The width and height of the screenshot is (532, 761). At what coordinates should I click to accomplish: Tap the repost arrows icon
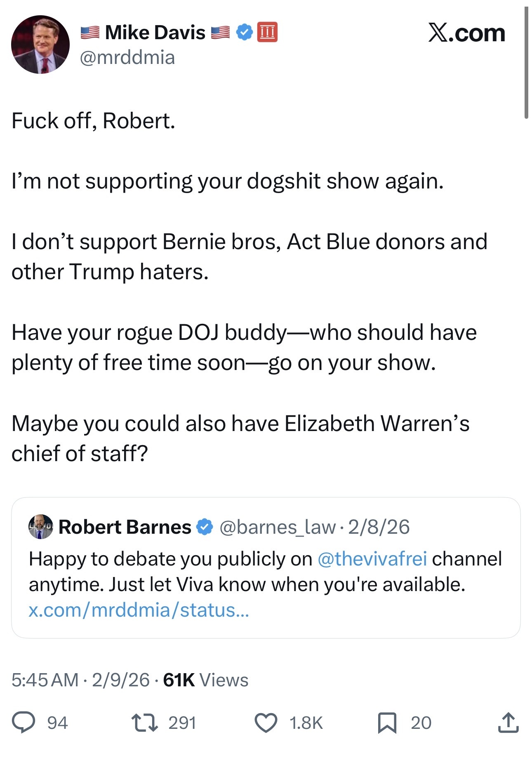[x=144, y=723]
